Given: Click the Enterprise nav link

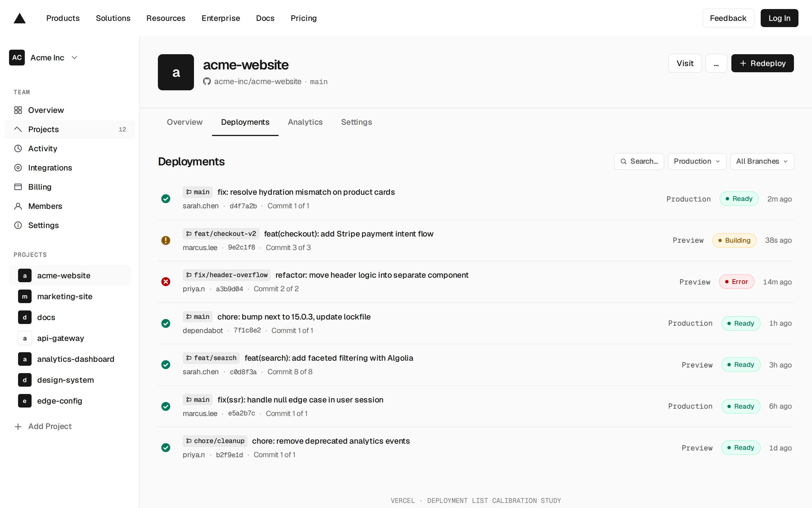Looking at the screenshot, I should tap(221, 18).
